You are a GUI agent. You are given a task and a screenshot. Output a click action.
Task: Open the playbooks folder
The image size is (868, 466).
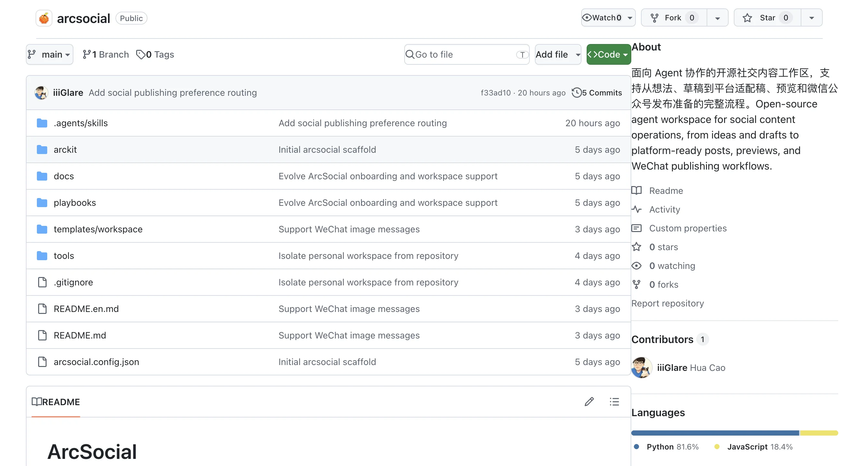[x=75, y=203]
